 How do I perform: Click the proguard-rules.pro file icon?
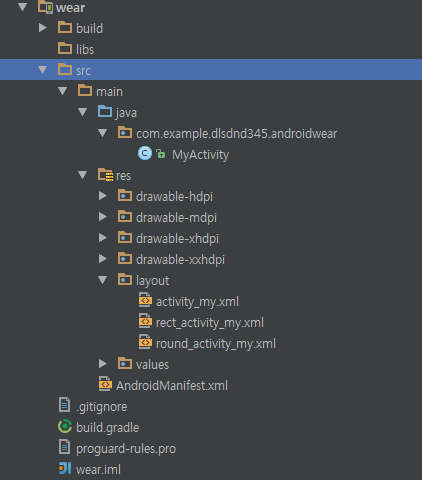(64, 447)
